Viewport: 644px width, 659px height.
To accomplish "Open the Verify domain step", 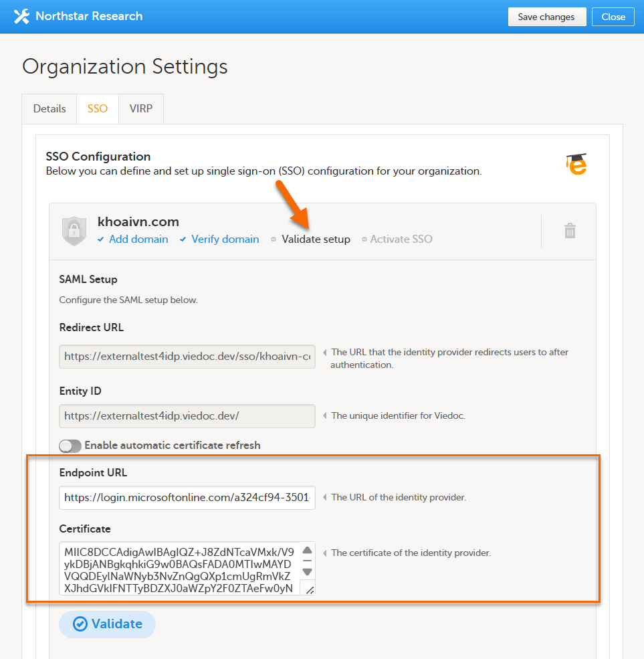I will click(x=225, y=240).
